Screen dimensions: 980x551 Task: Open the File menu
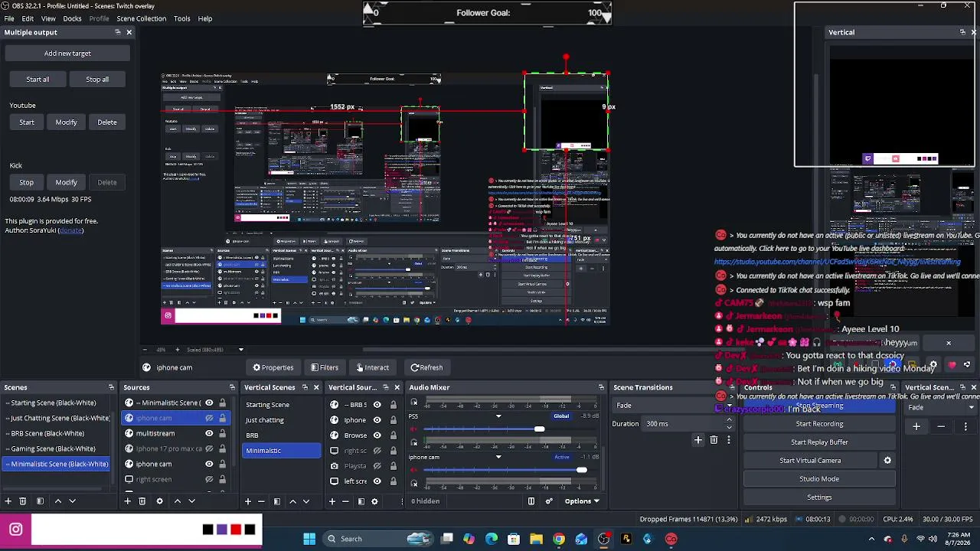click(x=9, y=18)
